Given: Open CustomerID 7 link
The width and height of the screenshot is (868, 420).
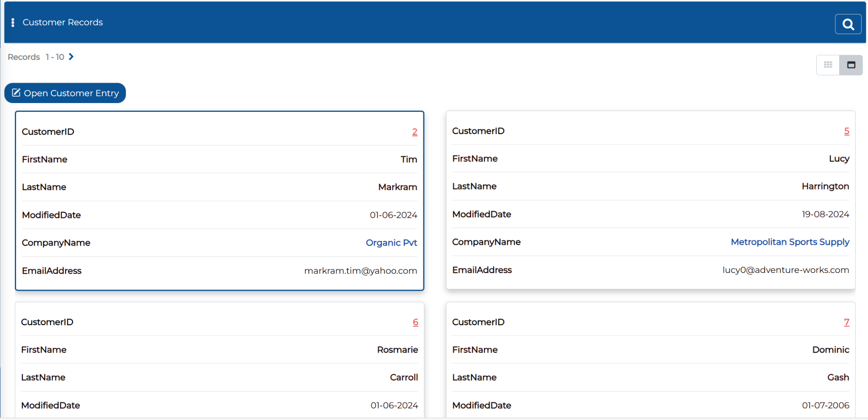Looking at the screenshot, I should click(x=846, y=322).
